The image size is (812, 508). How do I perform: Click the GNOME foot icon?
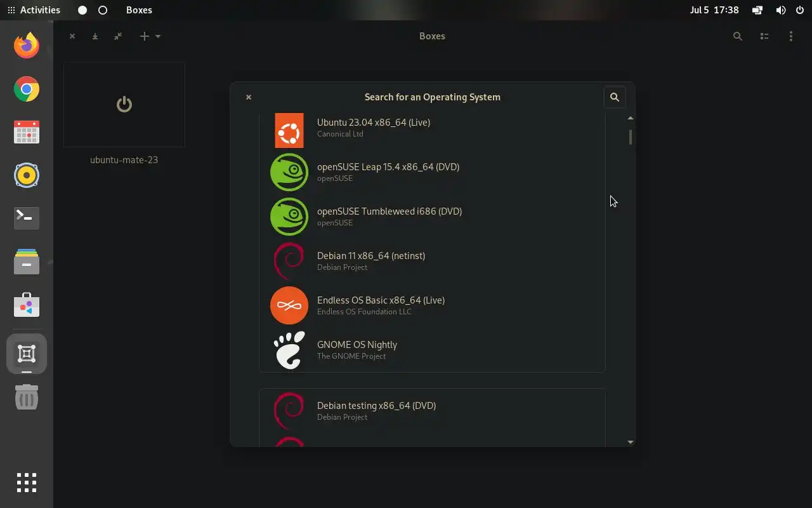(289, 350)
